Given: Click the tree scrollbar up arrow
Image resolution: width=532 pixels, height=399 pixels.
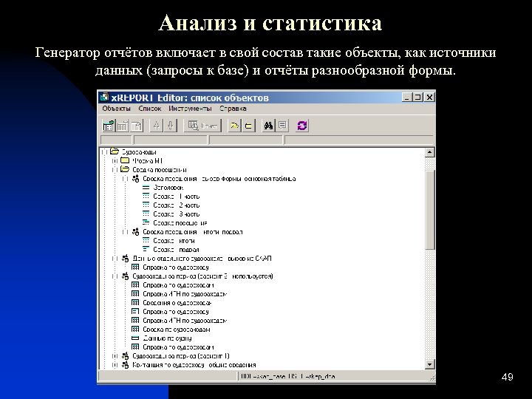Looking at the screenshot, I should point(430,152).
